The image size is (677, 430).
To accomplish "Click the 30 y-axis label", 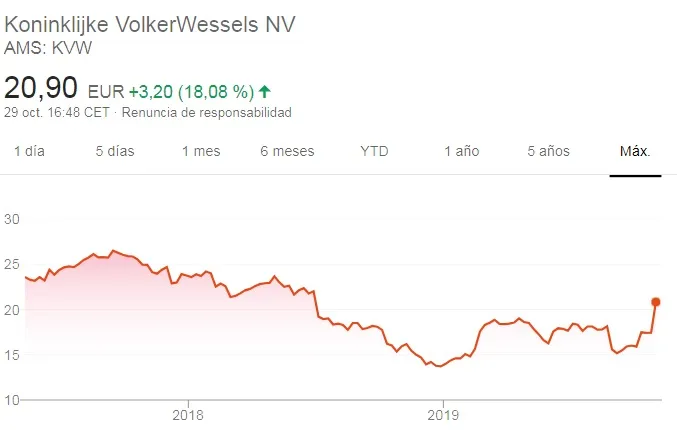I will [x=13, y=218].
